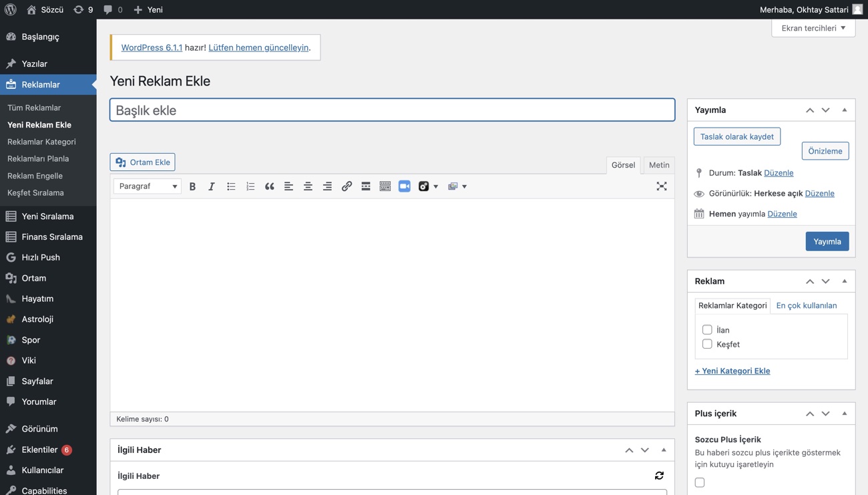Image resolution: width=868 pixels, height=495 pixels.
Task: Open the Paragraf format dropdown
Action: tap(148, 186)
